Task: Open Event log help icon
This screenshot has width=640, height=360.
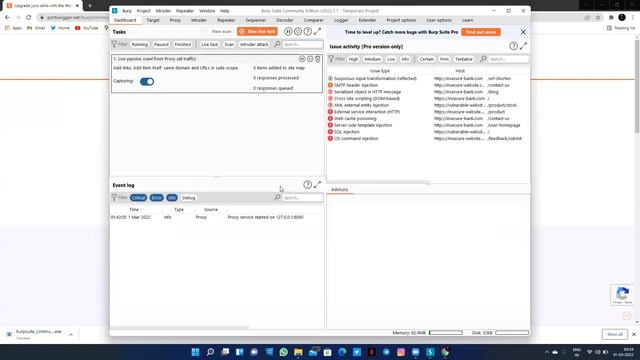Action: coord(308,184)
